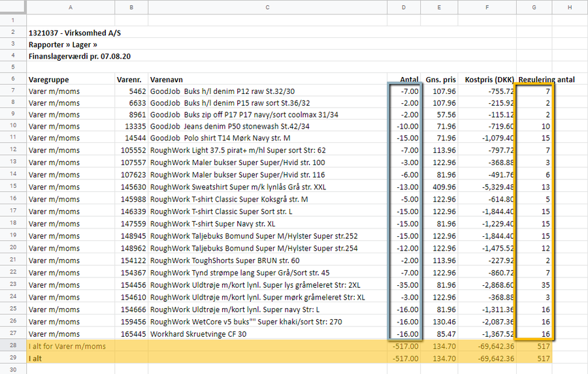Viewport: 588px width, 374px height.
Task: Select row 7 header
Action: tap(13, 91)
